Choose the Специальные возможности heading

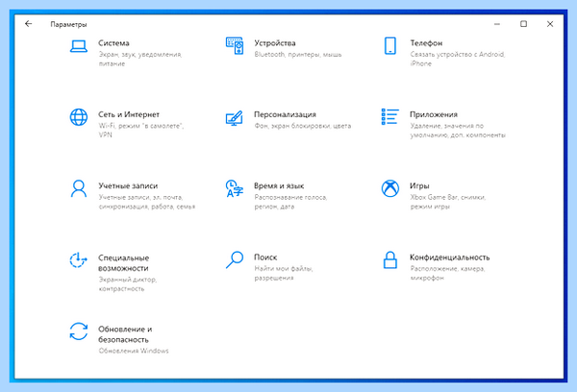tap(124, 262)
